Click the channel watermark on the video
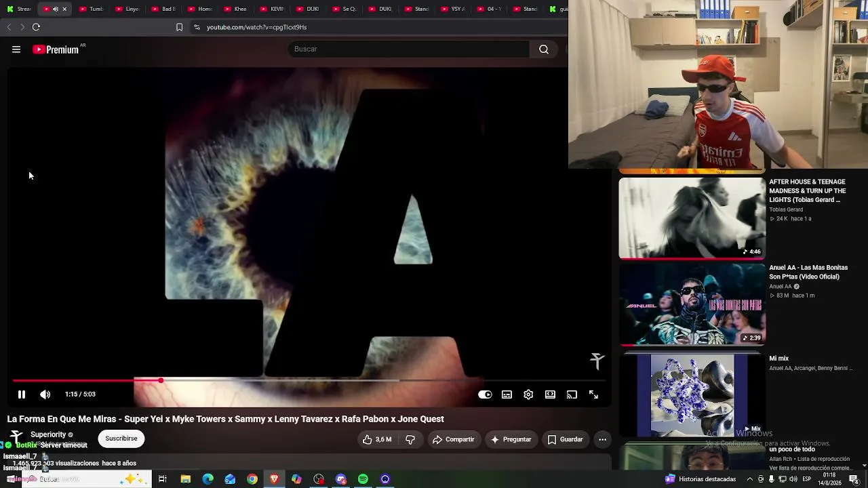Screen dimensions: 868x488 click(597, 361)
